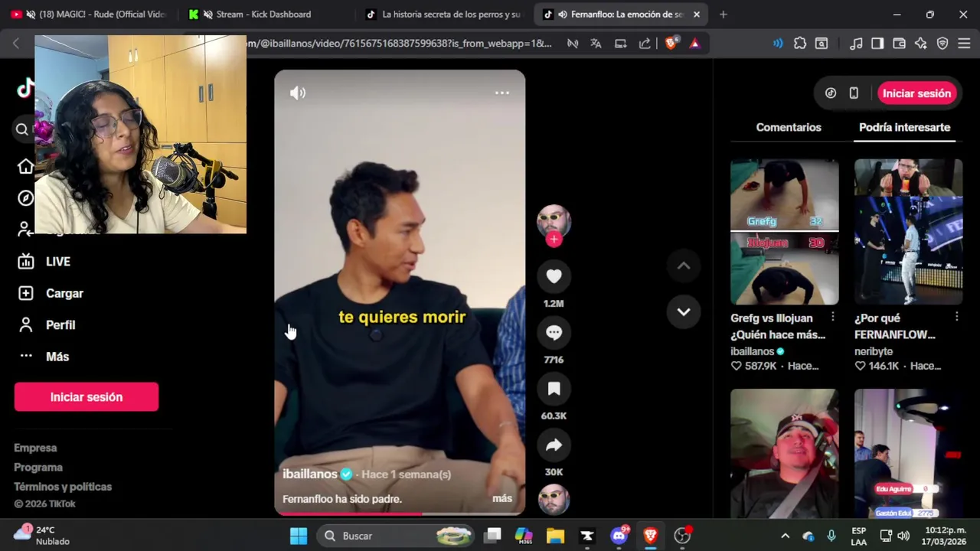Viewport: 980px width, 551px height.
Task: Open the options for the ¿Por qué FERNANFLOW card
Action: (x=957, y=317)
